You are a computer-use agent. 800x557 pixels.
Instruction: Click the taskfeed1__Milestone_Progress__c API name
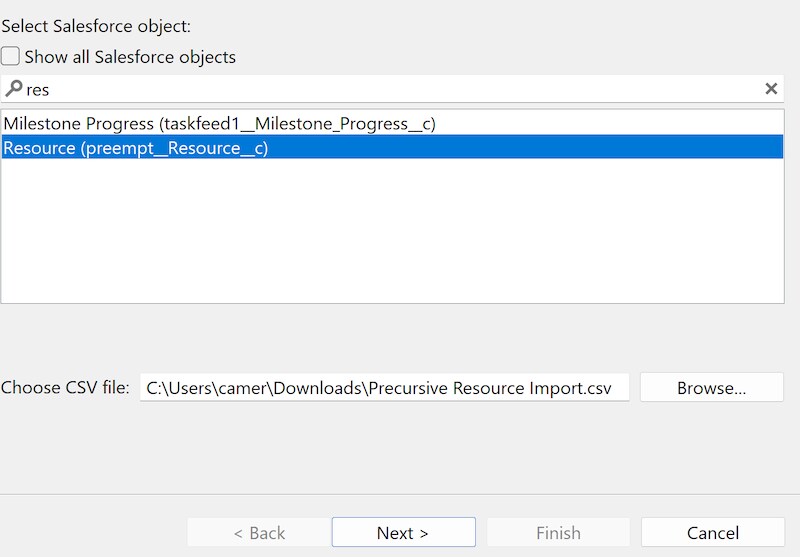(297, 124)
